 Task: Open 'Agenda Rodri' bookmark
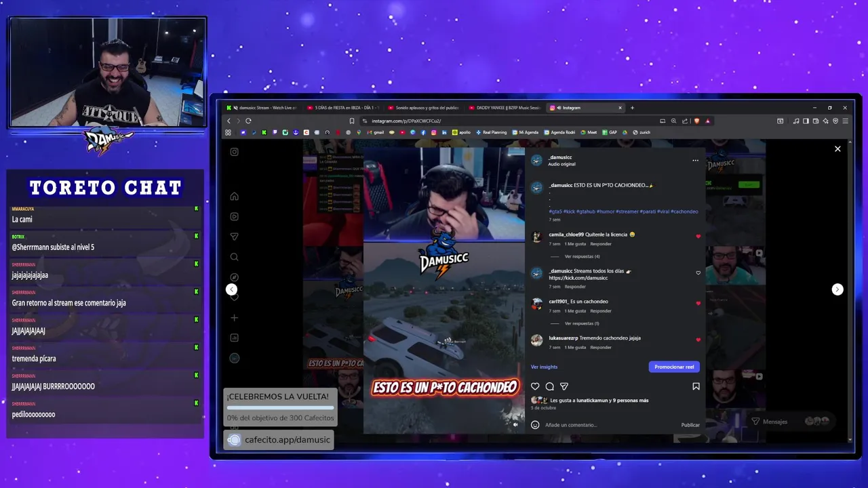pyautogui.click(x=559, y=132)
